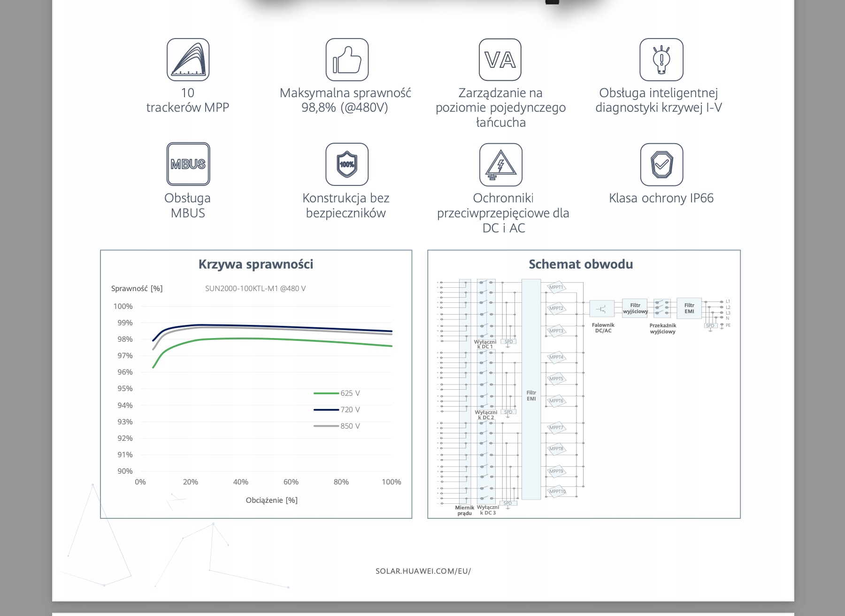This screenshot has width=845, height=616.
Task: Select the Falownik DC/AC block in the schematic
Action: pos(602,308)
